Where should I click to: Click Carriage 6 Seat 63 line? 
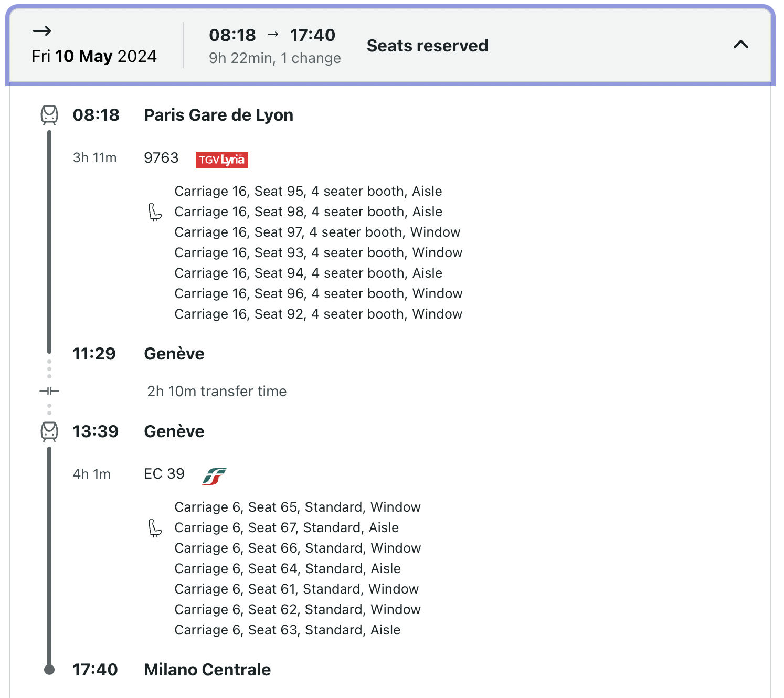pos(287,630)
